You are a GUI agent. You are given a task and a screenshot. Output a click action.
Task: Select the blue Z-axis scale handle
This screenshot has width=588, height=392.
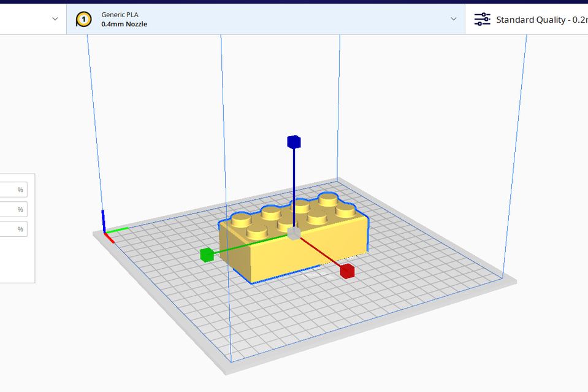(294, 142)
